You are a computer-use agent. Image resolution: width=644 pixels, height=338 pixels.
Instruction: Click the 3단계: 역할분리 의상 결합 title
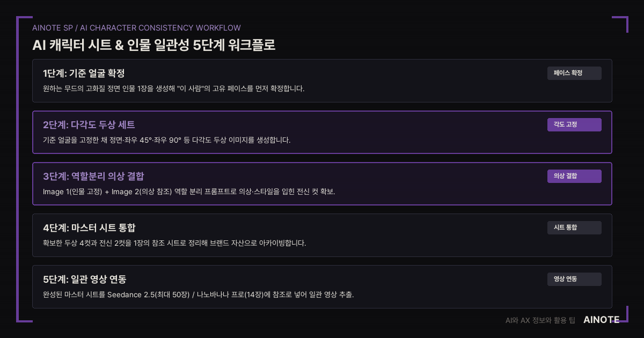(x=93, y=177)
